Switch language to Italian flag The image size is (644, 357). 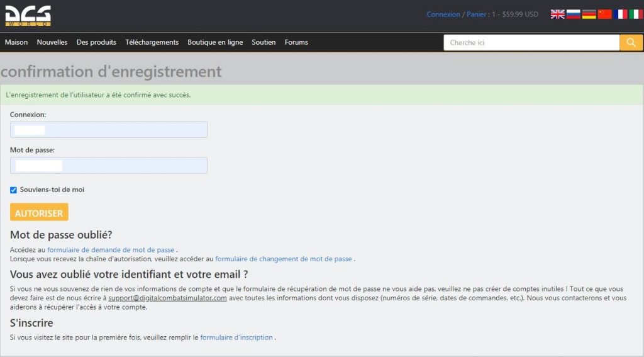[x=636, y=14]
